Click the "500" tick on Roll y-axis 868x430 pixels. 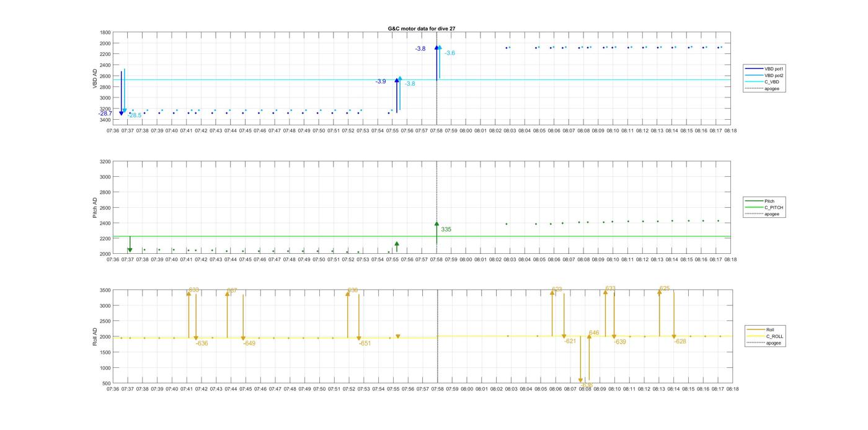[x=107, y=383]
